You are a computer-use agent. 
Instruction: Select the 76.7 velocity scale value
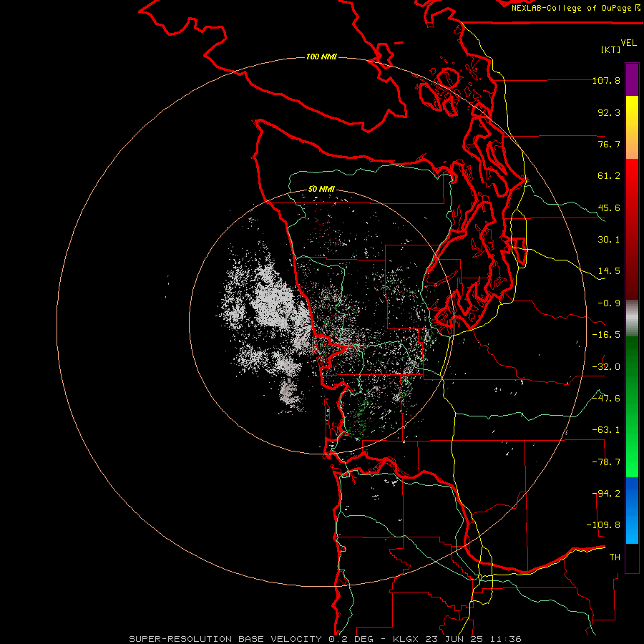609,144
